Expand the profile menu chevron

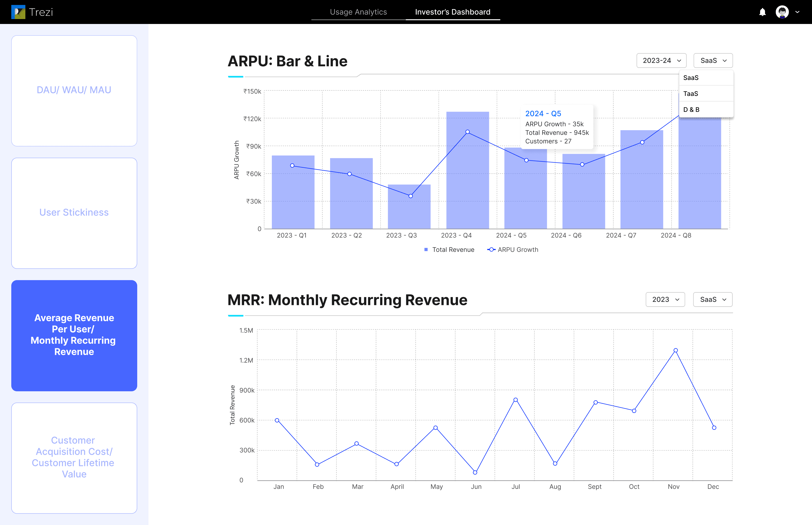tap(797, 12)
